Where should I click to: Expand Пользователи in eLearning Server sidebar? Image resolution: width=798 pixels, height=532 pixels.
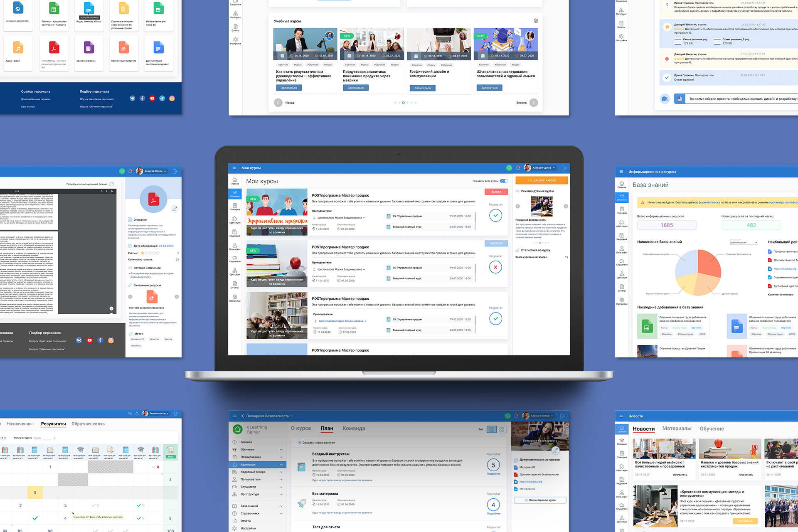point(281,480)
